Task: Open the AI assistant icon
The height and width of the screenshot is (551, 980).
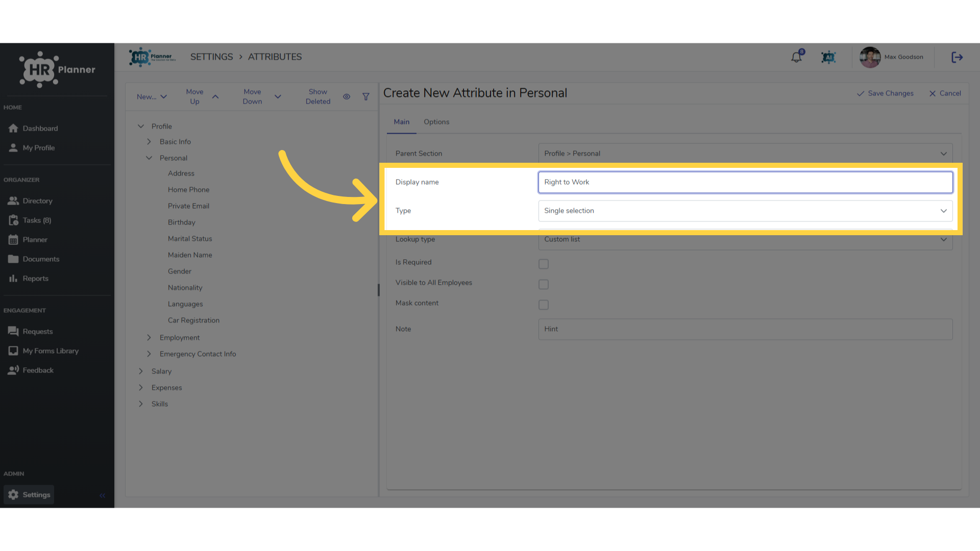Action: [x=828, y=57]
